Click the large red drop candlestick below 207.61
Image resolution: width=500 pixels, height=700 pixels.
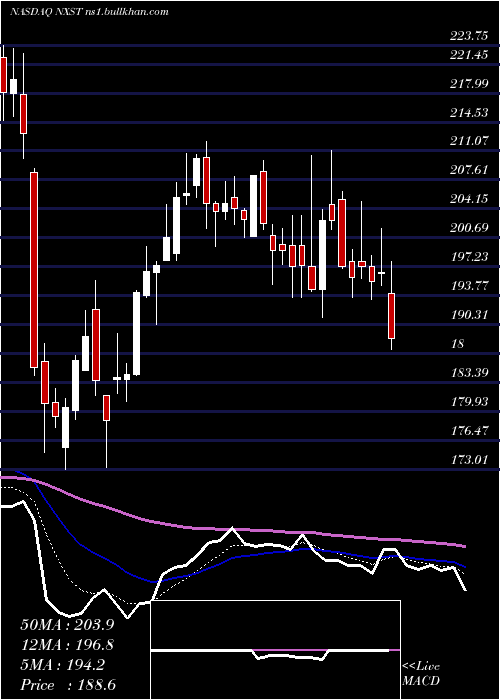[x=34, y=270]
